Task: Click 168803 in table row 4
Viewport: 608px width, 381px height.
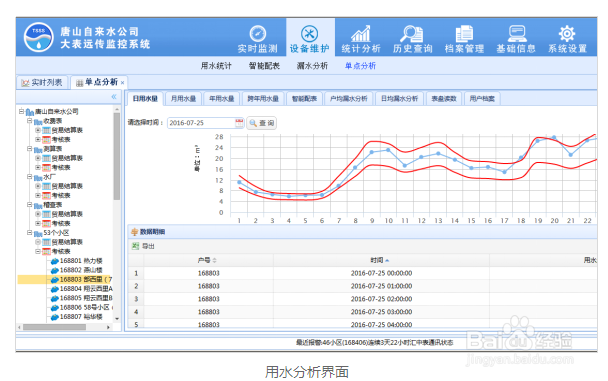Action: click(x=209, y=312)
